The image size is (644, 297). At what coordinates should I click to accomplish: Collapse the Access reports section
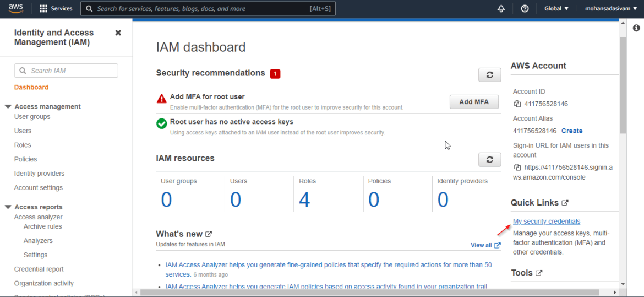8,207
